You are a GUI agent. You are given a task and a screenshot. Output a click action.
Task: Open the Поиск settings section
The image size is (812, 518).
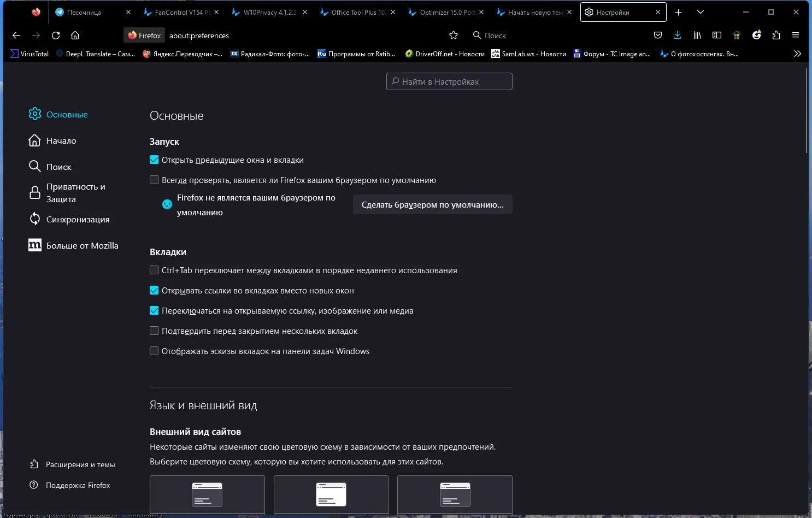(x=50, y=167)
